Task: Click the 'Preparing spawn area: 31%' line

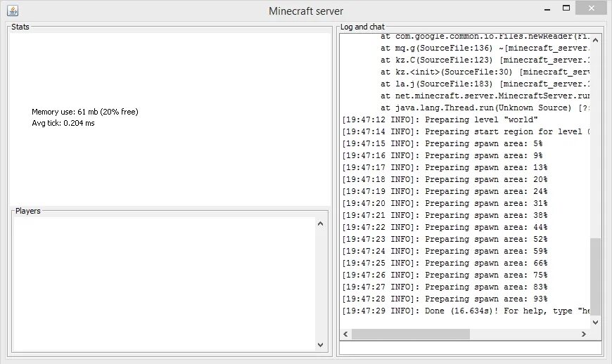Action: tap(445, 204)
